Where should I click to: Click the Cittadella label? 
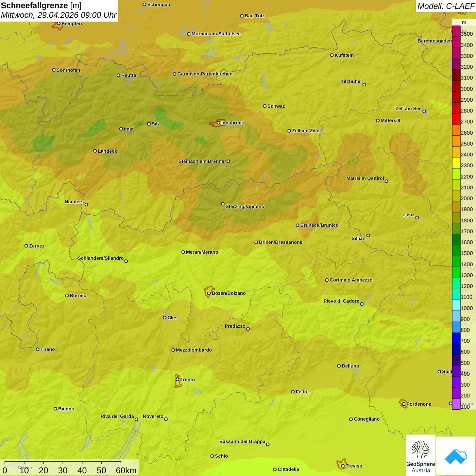[288, 469]
